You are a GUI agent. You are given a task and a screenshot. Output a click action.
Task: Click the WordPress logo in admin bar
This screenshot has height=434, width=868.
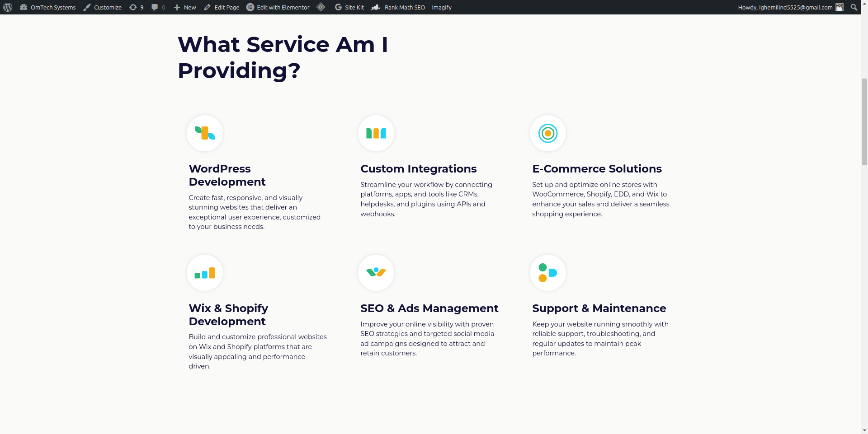point(8,7)
